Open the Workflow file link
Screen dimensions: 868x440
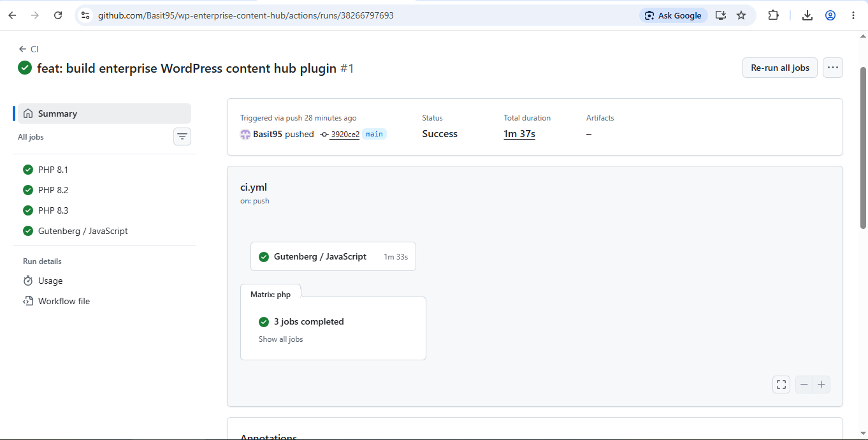105,301
